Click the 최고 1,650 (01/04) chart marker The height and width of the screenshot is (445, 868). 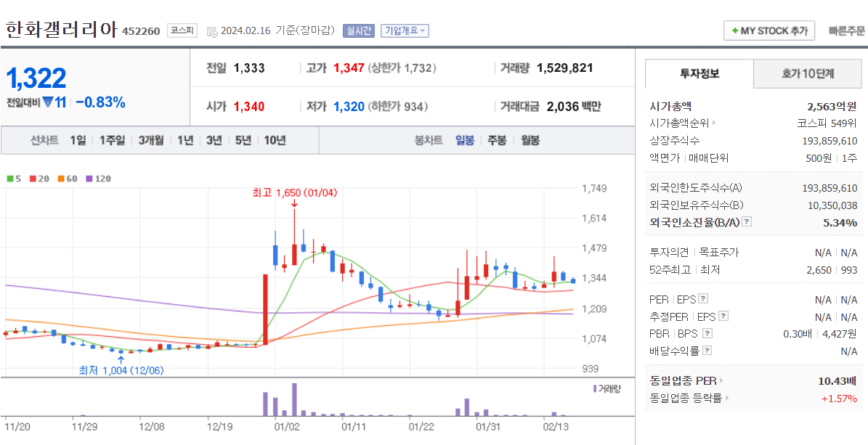coord(294,192)
